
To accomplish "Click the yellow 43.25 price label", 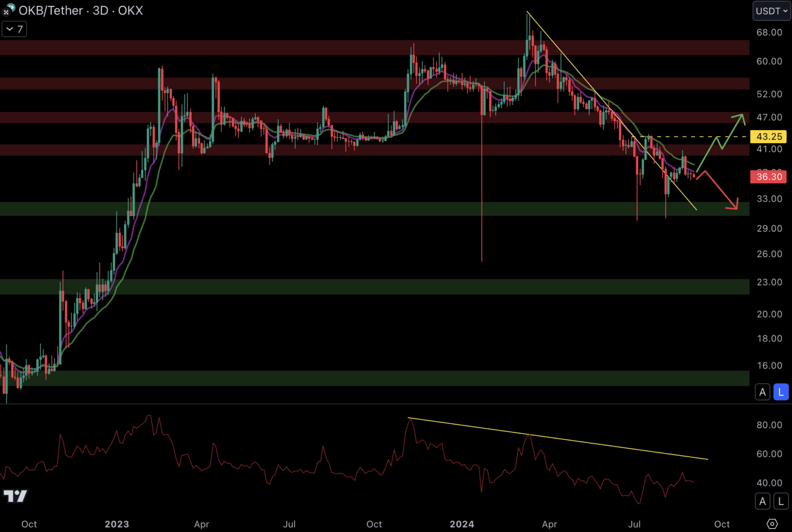I will [x=768, y=136].
